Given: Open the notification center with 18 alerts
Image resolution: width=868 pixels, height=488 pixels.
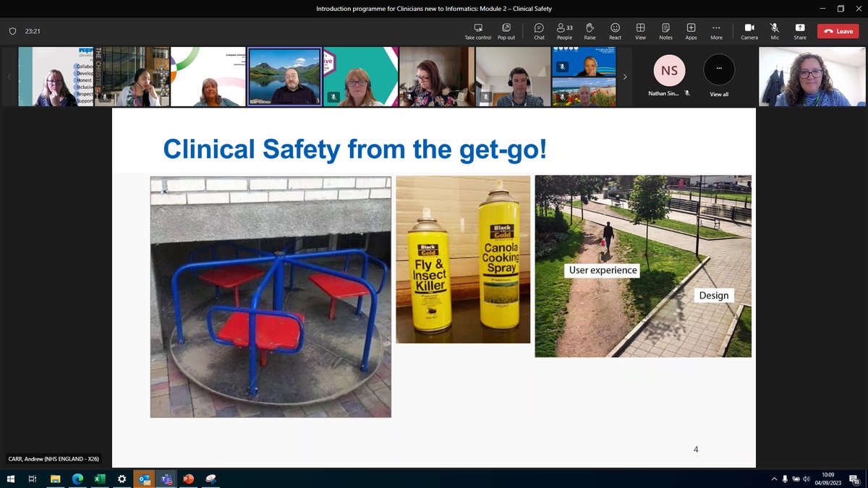Looking at the screenshot, I should point(854,479).
